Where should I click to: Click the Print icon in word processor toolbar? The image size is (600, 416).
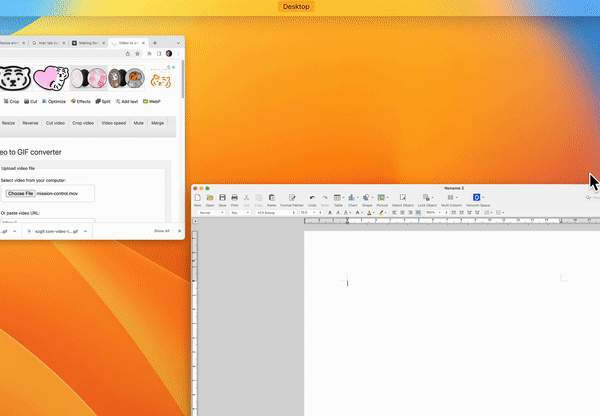coord(235,197)
